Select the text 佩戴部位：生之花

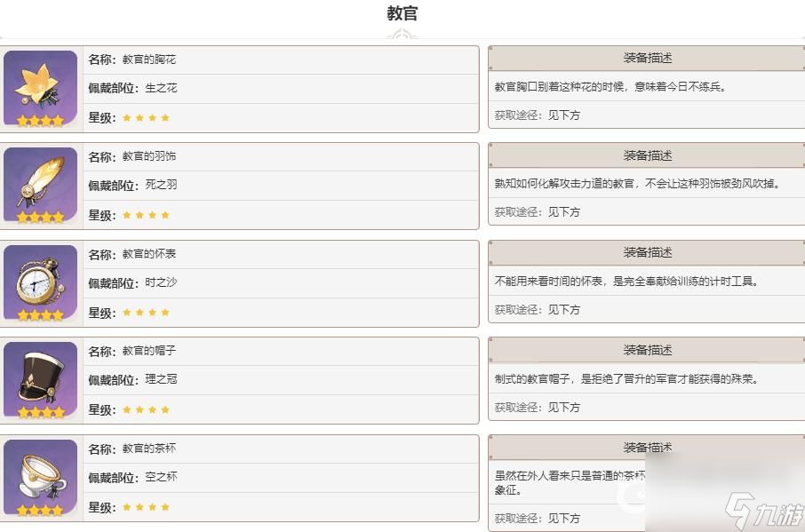[x=132, y=88]
